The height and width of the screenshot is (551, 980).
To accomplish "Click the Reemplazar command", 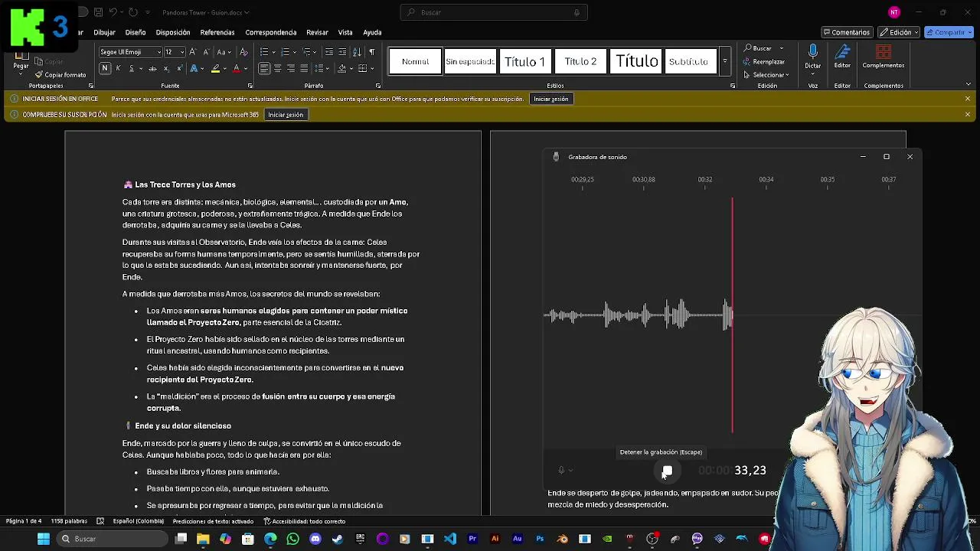I will [764, 61].
